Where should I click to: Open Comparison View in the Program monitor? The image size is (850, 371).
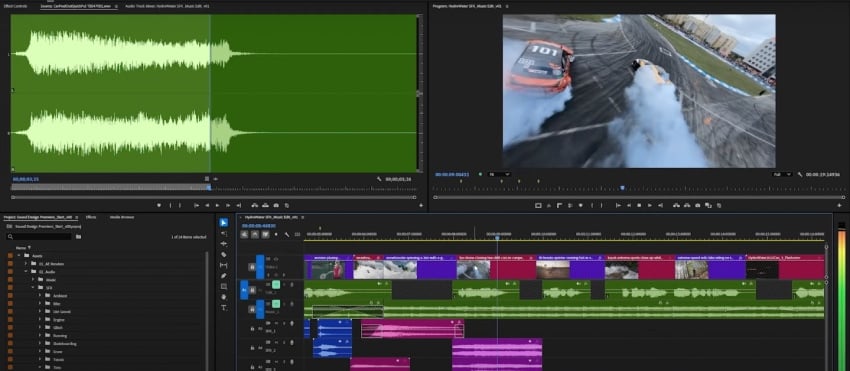[x=708, y=206]
